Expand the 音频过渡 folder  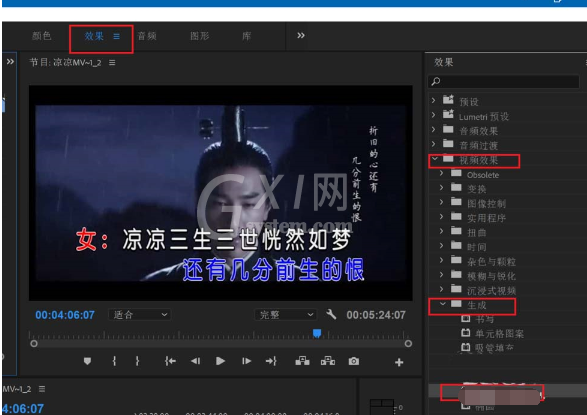pos(434,144)
